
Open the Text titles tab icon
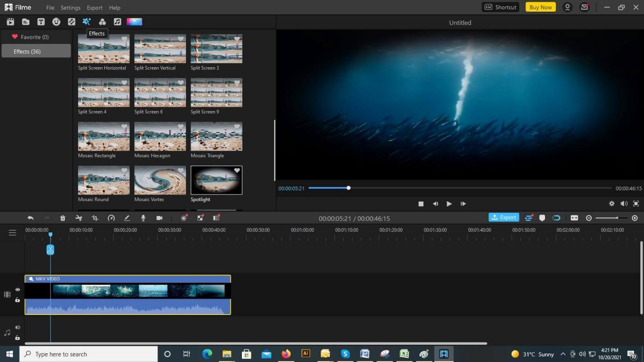(41, 21)
